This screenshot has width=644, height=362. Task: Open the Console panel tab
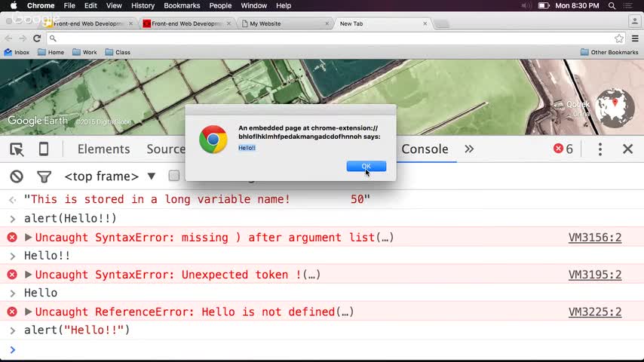(425, 149)
